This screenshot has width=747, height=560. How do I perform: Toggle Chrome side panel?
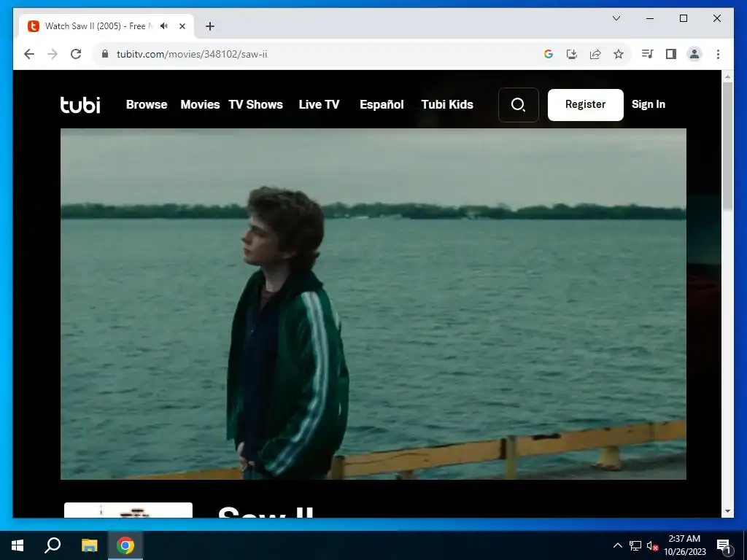(671, 54)
